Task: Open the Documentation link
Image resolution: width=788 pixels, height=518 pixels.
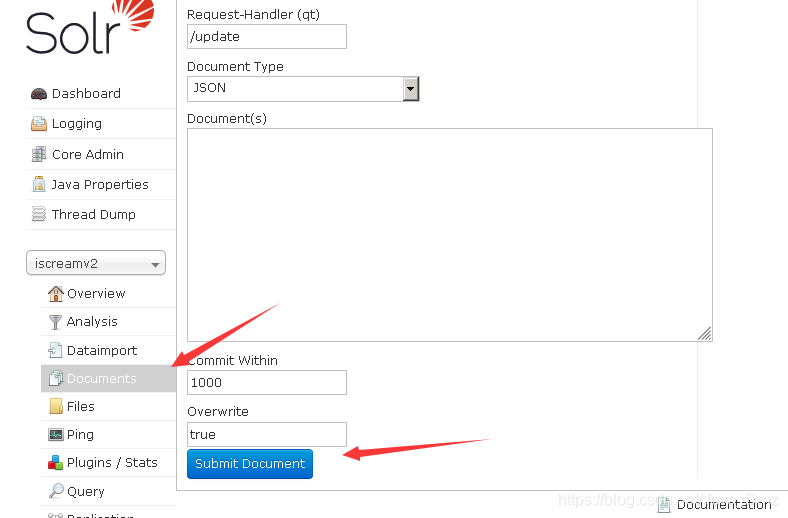Action: click(x=724, y=504)
